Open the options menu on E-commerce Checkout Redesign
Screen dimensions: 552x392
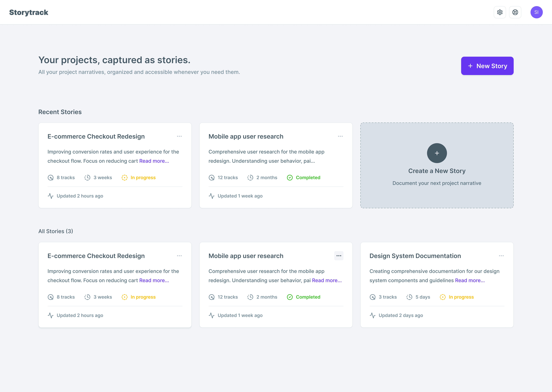tap(179, 136)
